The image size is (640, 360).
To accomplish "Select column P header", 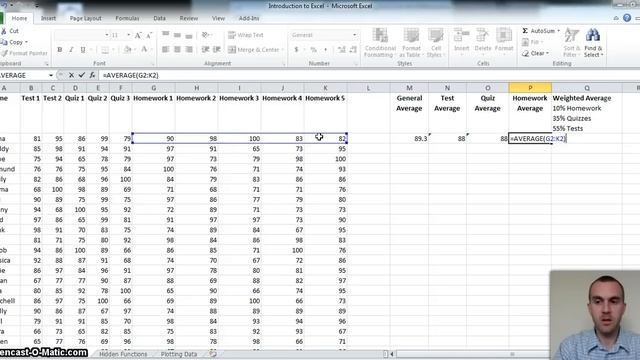I will (530, 88).
